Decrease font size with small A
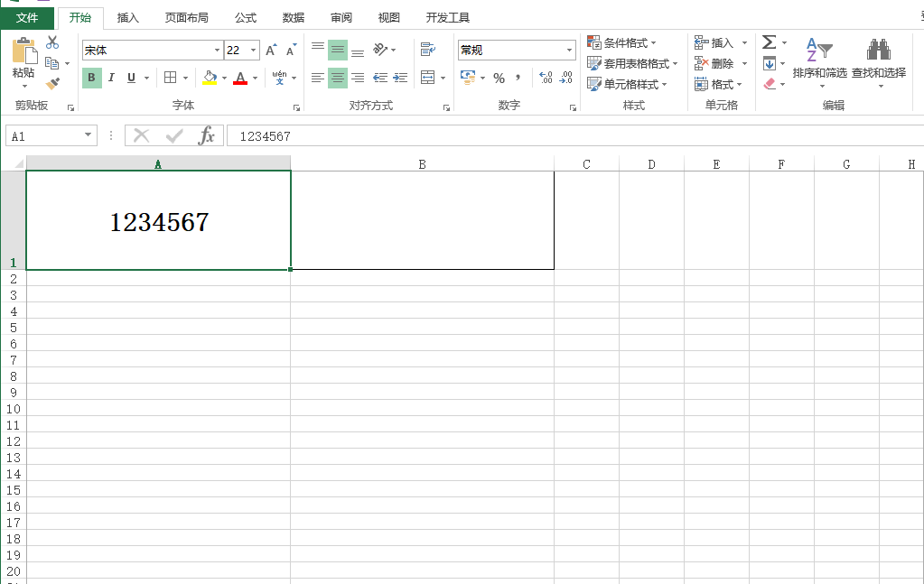Screen dimensions: 924x584 click(x=291, y=50)
